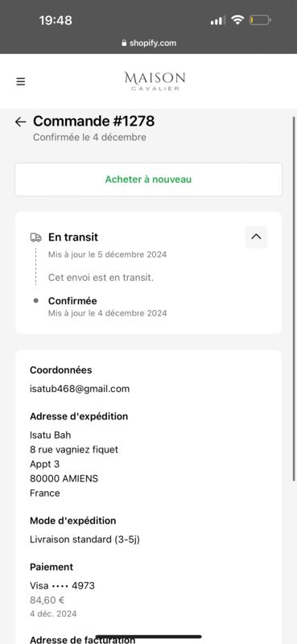297x644 pixels.
Task: Click the page vertical scrollbar
Action: coord(294,298)
